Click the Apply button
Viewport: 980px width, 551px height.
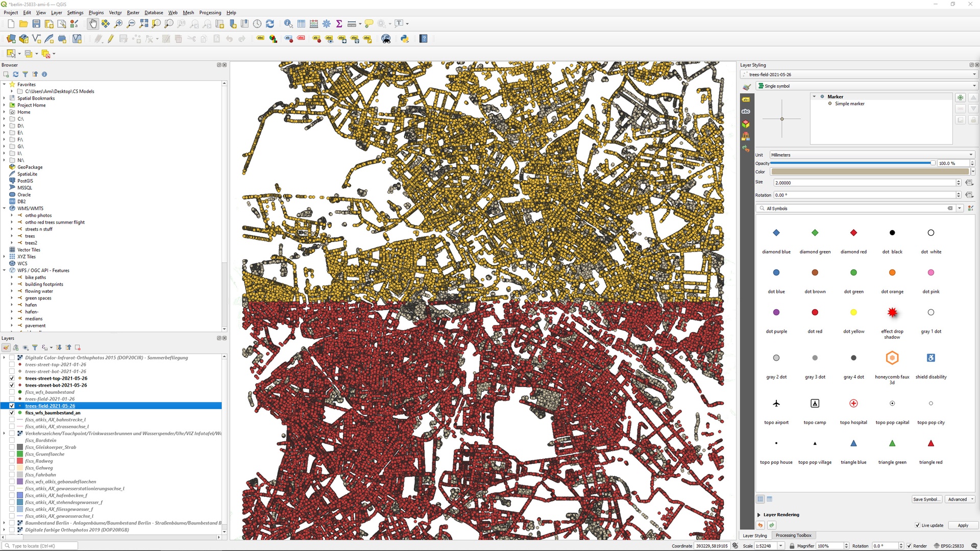[963, 525]
